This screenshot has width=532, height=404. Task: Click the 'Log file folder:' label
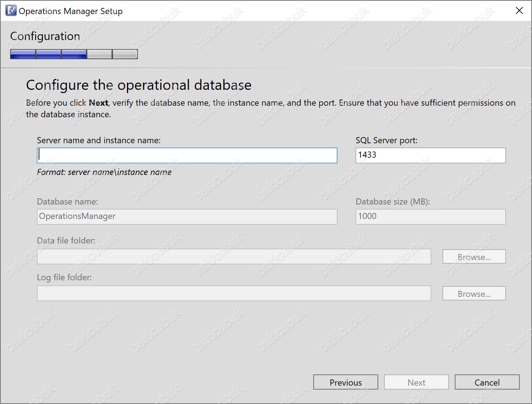pos(64,277)
